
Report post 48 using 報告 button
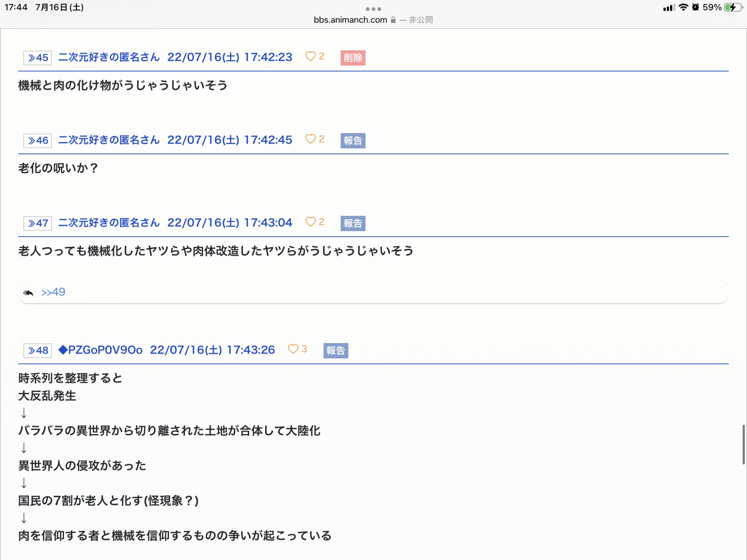tap(335, 351)
